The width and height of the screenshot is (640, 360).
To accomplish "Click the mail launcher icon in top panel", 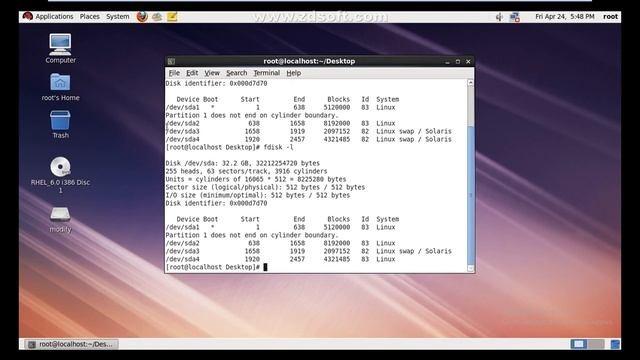I will 157,17.
